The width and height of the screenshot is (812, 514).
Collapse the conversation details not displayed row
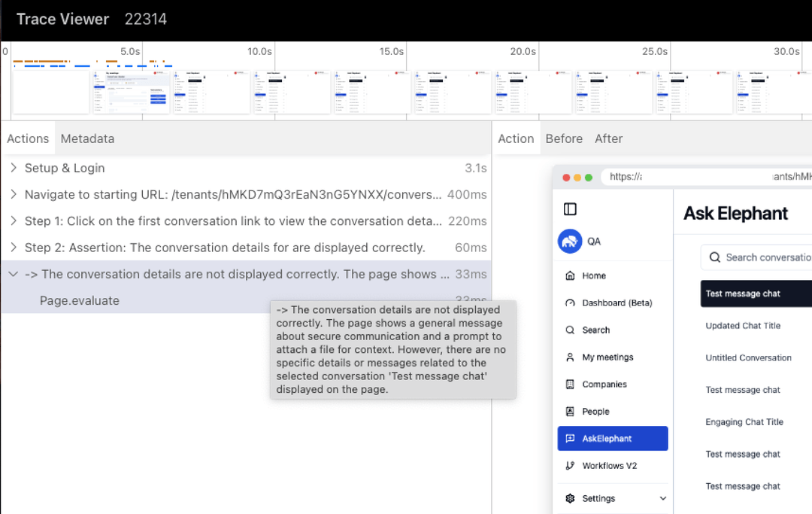point(14,274)
